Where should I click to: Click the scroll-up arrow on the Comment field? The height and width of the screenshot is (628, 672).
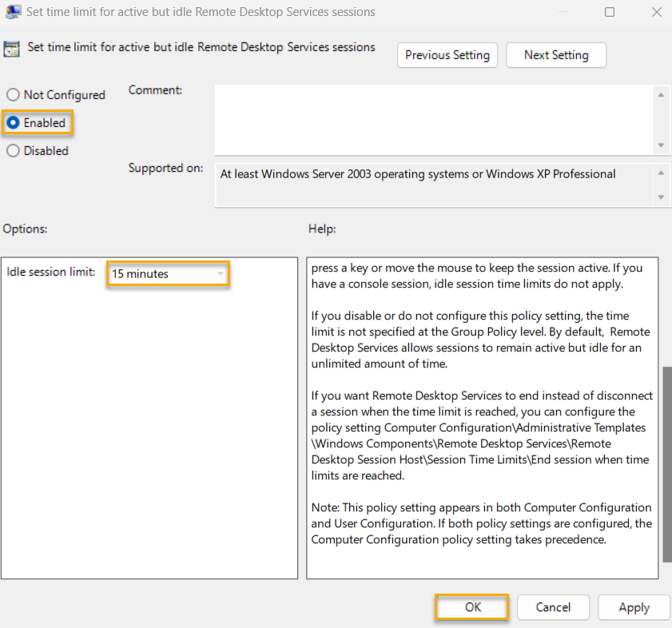pos(662,93)
